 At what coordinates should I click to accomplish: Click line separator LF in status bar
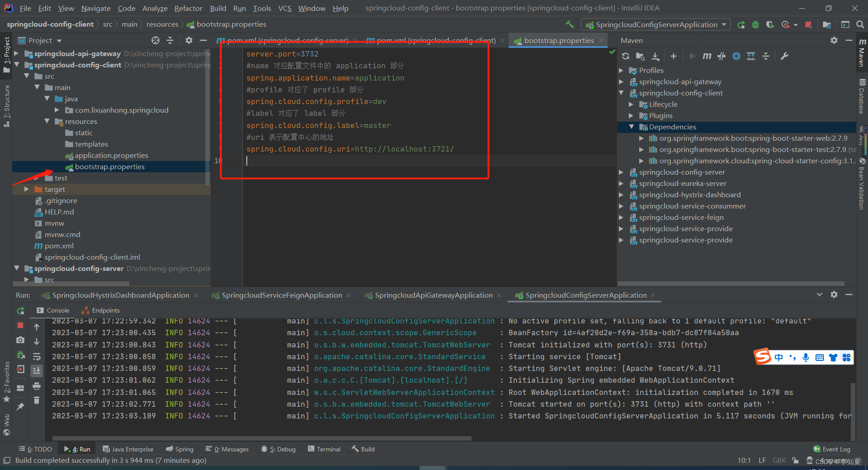pos(762,461)
